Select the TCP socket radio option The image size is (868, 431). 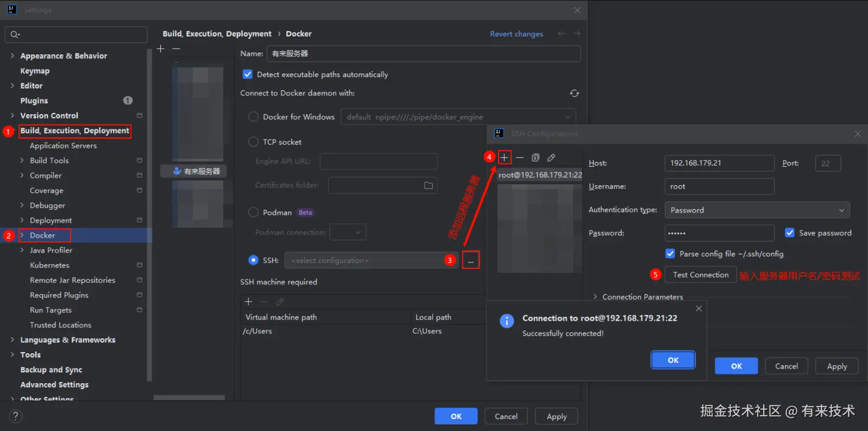click(253, 142)
